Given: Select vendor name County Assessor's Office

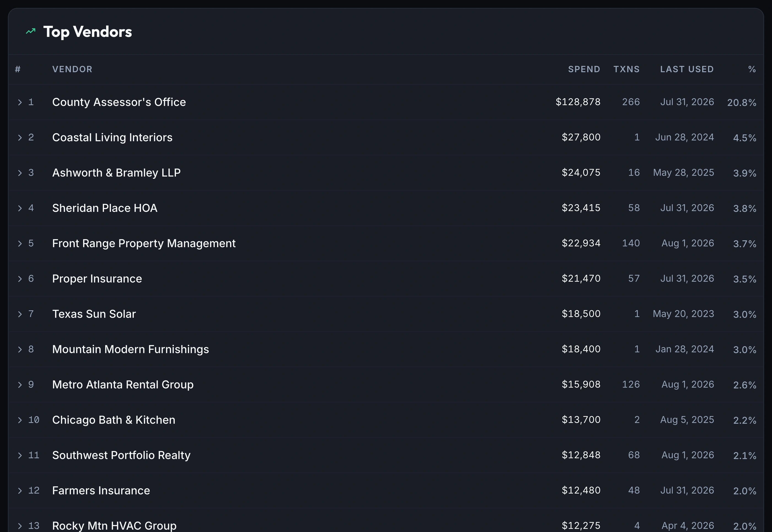Looking at the screenshot, I should [119, 102].
